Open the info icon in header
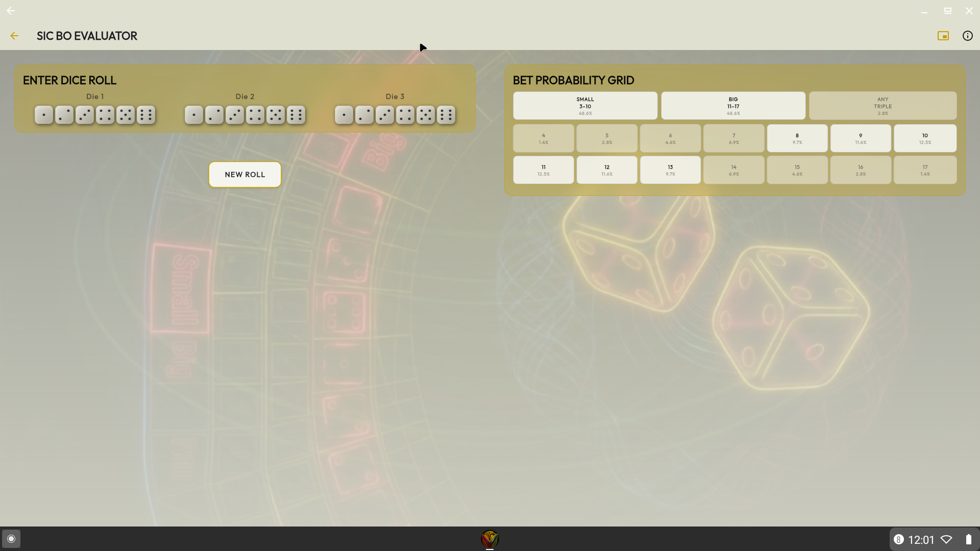The width and height of the screenshot is (980, 551). pyautogui.click(x=967, y=36)
